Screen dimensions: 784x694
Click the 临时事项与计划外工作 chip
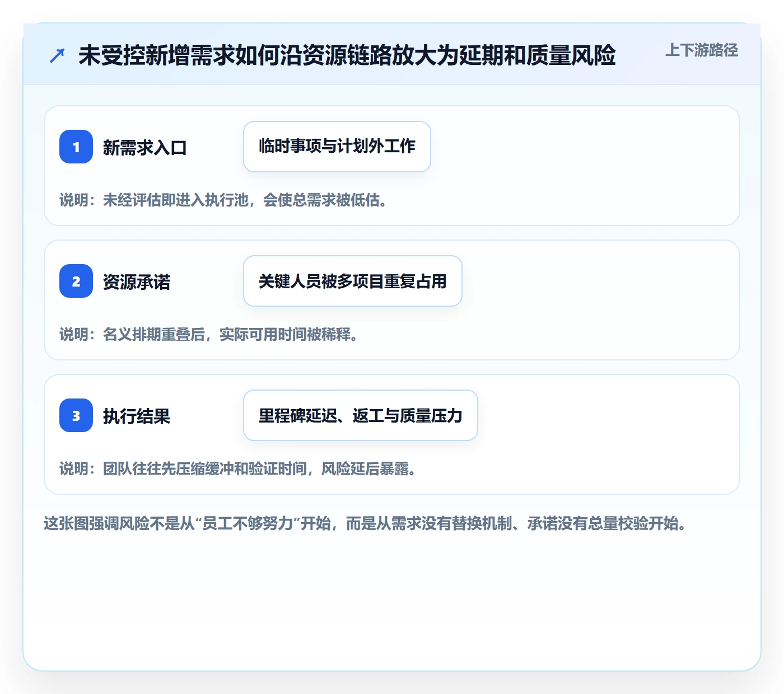click(337, 147)
